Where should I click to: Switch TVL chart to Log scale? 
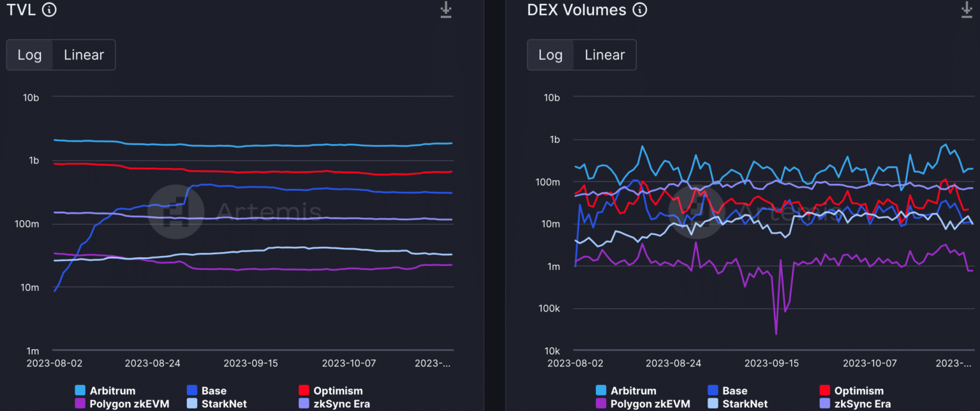tap(29, 55)
